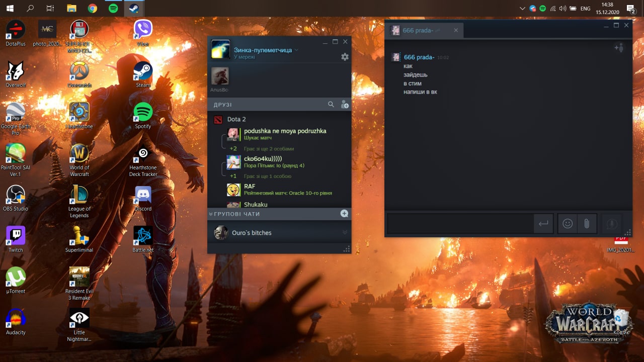
Task: Open the Battle.net desktop icon
Action: pyautogui.click(x=143, y=239)
